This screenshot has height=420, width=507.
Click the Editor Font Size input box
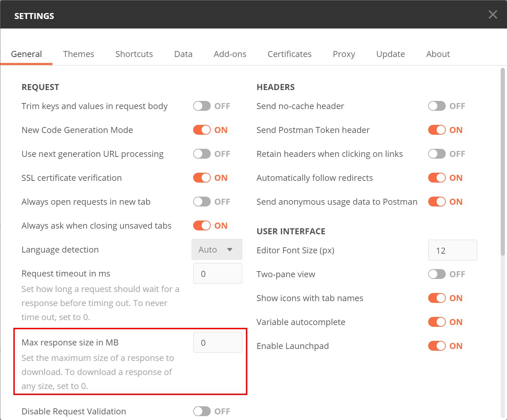452,250
